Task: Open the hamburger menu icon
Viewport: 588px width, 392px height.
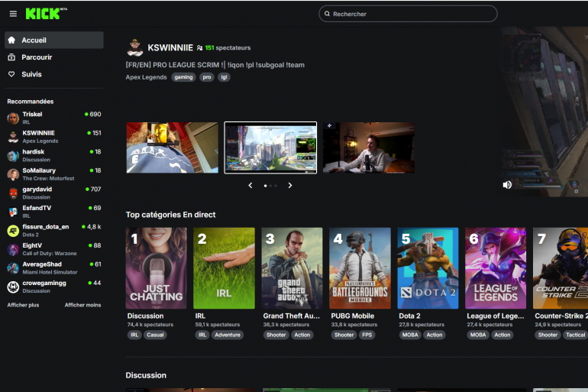Action: point(13,14)
